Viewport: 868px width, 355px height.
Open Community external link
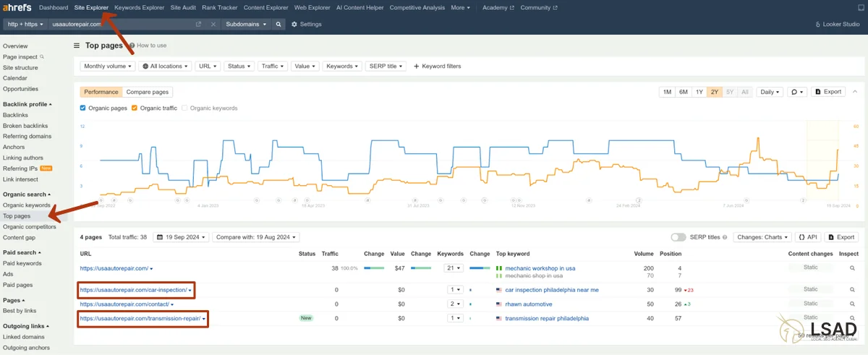point(539,7)
